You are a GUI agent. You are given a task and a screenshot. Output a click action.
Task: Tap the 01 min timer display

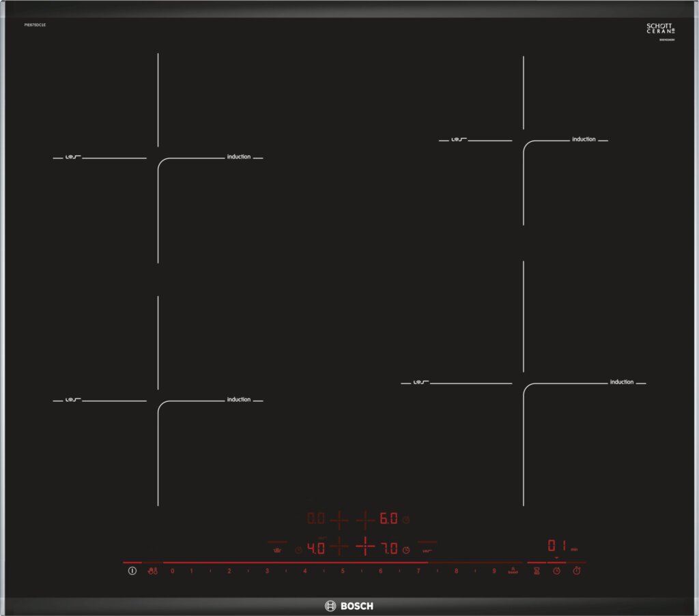557,546
